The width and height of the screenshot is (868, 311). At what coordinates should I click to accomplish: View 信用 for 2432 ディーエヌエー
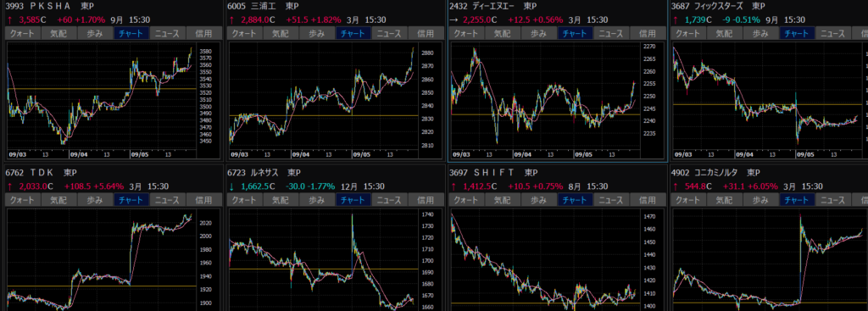648,33
